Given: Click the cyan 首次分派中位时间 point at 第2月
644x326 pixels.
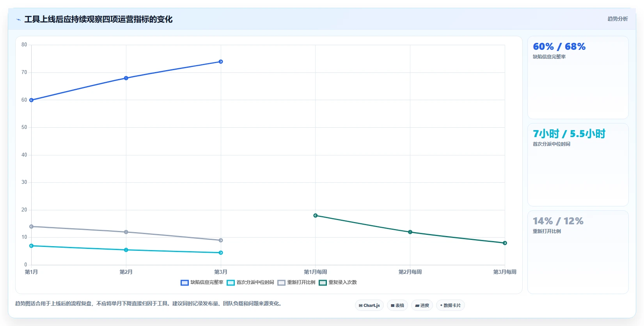Looking at the screenshot, I should click(126, 250).
